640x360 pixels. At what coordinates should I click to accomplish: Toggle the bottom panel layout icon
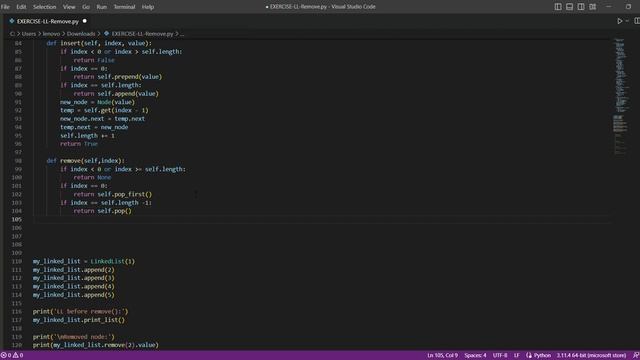[569, 7]
